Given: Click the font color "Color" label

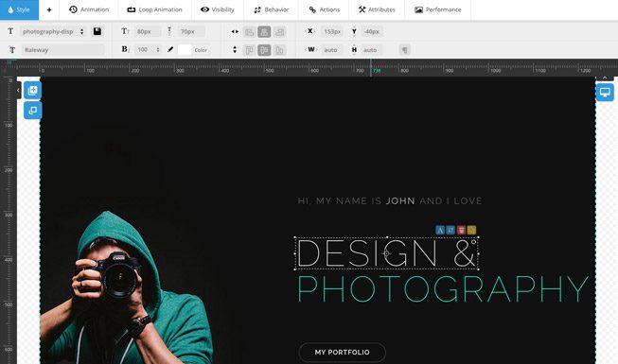Looking at the screenshot, I should pos(201,50).
